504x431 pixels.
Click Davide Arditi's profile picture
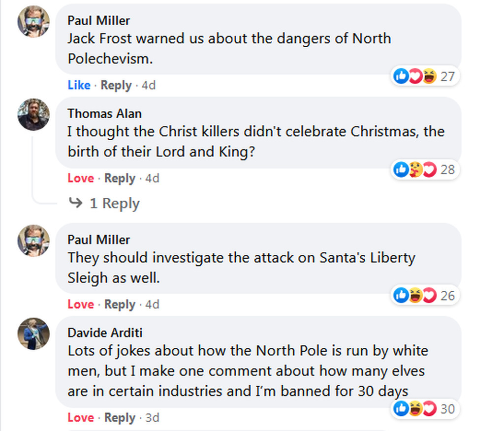tap(33, 334)
